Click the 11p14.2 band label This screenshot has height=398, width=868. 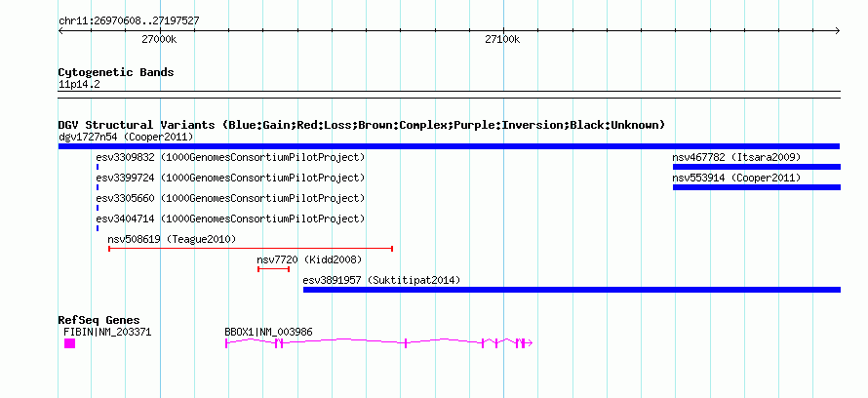point(79,85)
